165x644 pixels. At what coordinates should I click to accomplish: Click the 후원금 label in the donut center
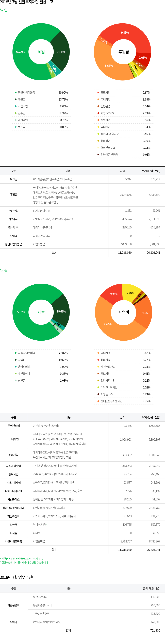(124, 52)
